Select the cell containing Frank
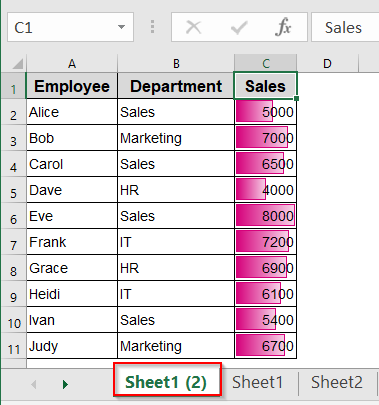This screenshot has height=405, width=379. (x=72, y=242)
